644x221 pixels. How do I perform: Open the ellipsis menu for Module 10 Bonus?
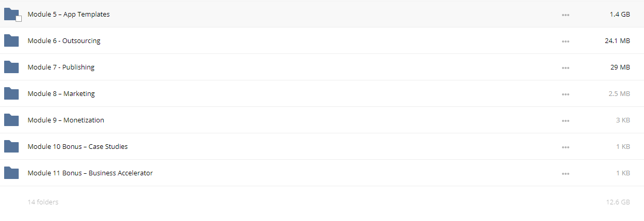pyautogui.click(x=566, y=147)
